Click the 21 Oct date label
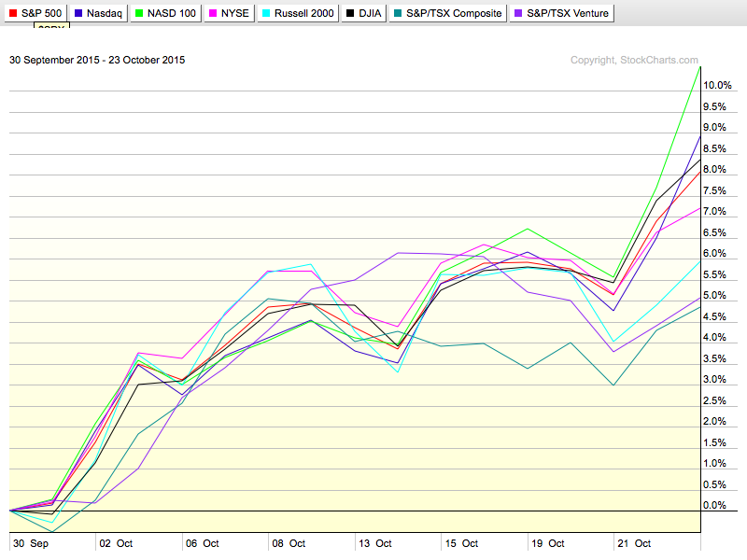747x560 pixels. (634, 543)
